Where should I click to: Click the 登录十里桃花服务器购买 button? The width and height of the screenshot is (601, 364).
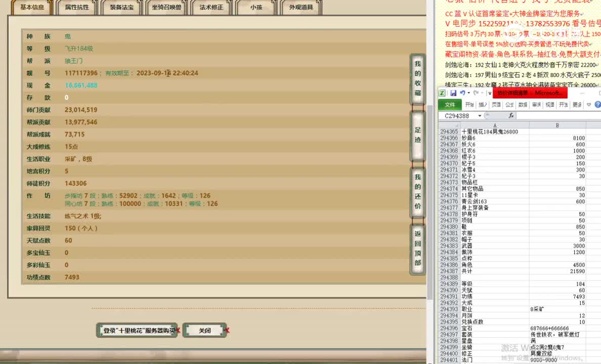[137, 330]
